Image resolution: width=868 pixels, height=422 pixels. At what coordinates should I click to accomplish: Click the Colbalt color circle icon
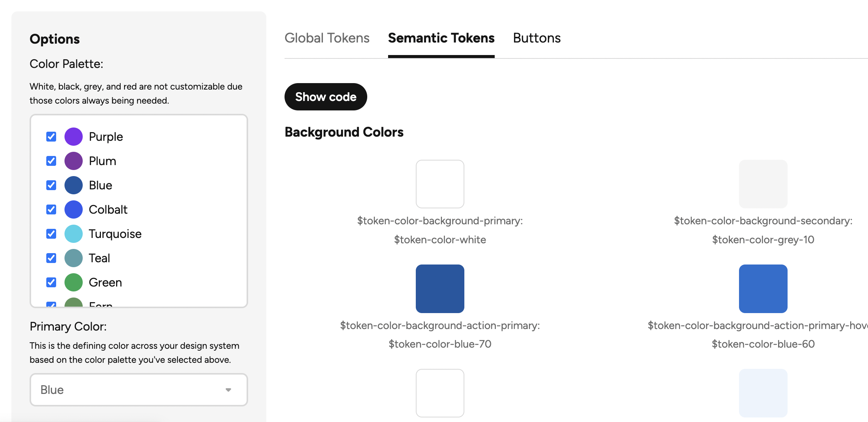74,209
